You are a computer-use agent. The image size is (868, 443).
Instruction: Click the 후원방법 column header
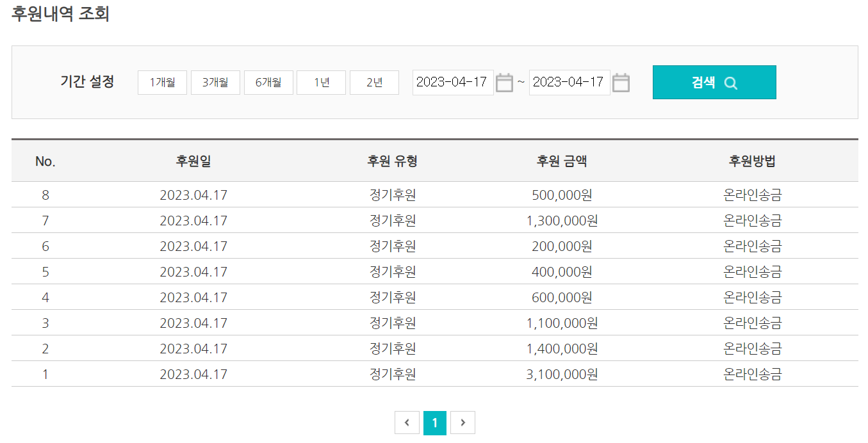(753, 161)
